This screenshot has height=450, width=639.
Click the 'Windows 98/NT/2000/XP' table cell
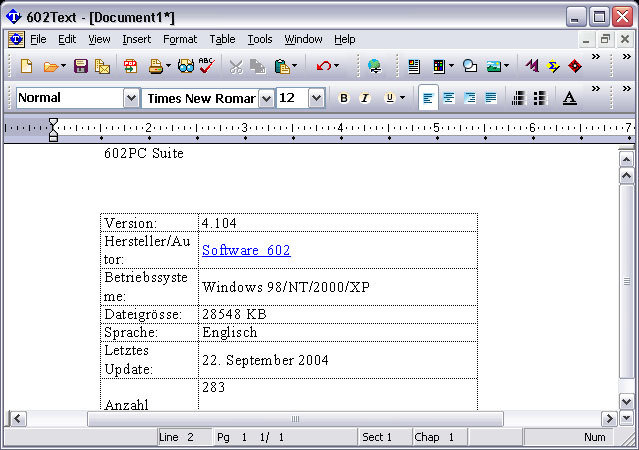tap(338, 287)
